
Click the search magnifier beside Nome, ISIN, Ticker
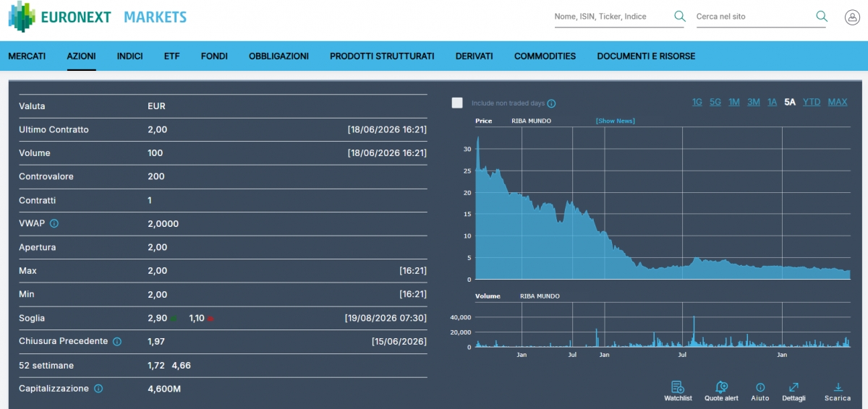(x=679, y=16)
